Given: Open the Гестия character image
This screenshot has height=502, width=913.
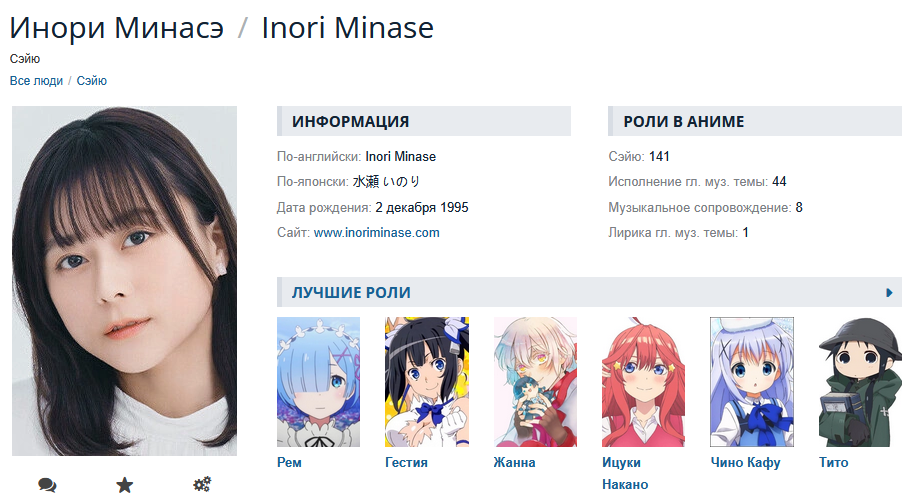Looking at the screenshot, I should pyautogui.click(x=427, y=382).
